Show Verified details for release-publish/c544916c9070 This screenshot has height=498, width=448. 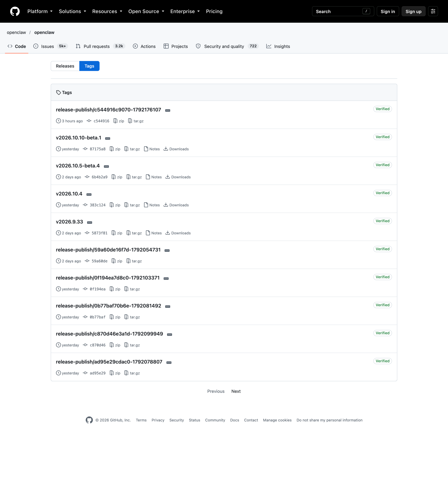tap(382, 109)
